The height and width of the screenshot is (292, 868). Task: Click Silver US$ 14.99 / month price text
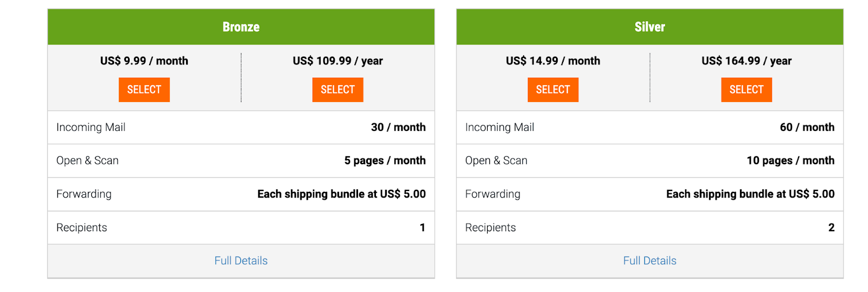click(553, 61)
